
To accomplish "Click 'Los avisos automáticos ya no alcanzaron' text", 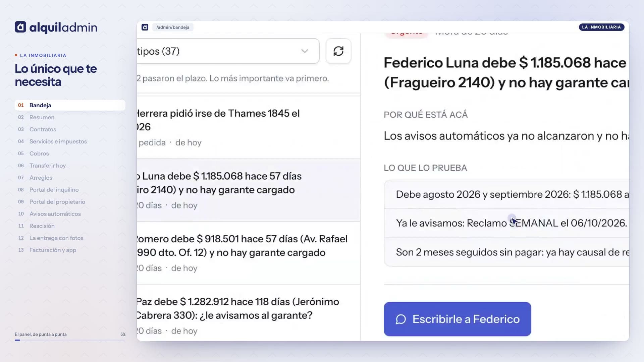I will (x=506, y=136).
